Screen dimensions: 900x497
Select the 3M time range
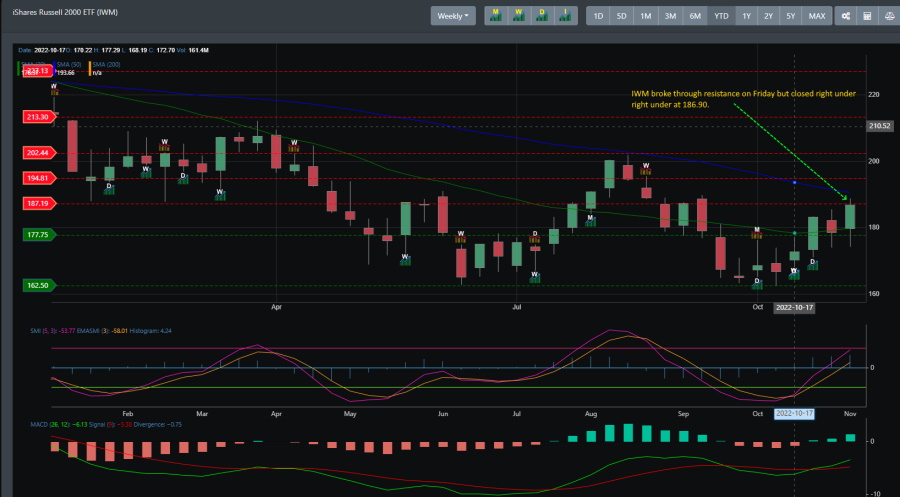pyautogui.click(x=670, y=16)
